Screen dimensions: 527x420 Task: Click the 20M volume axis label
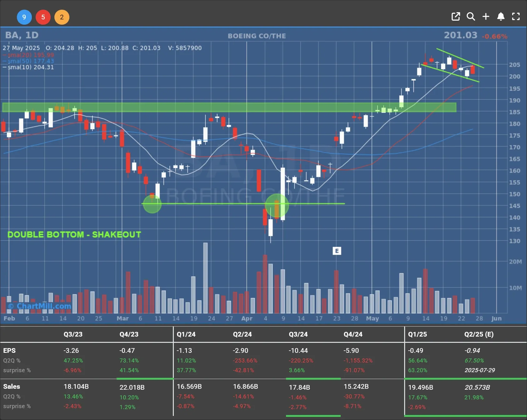tap(515, 262)
